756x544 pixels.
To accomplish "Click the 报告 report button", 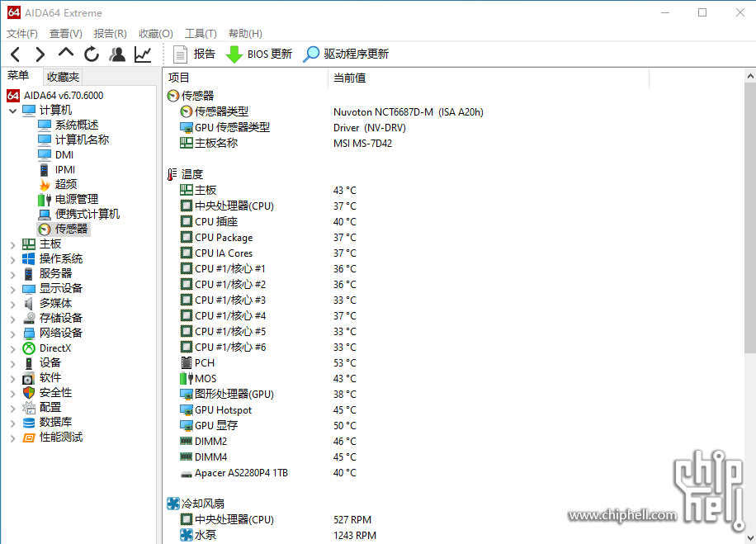I will coord(194,54).
